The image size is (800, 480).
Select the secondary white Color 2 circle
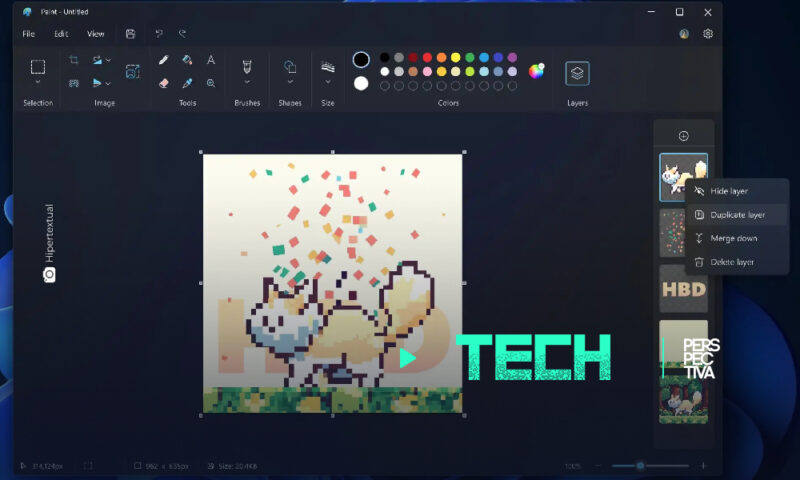361,83
